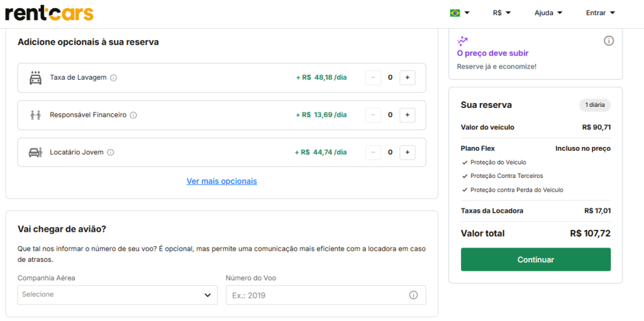Increase Taxa de Lavagem quantity
Viewport: 644px width, 321px height.
[x=408, y=78]
